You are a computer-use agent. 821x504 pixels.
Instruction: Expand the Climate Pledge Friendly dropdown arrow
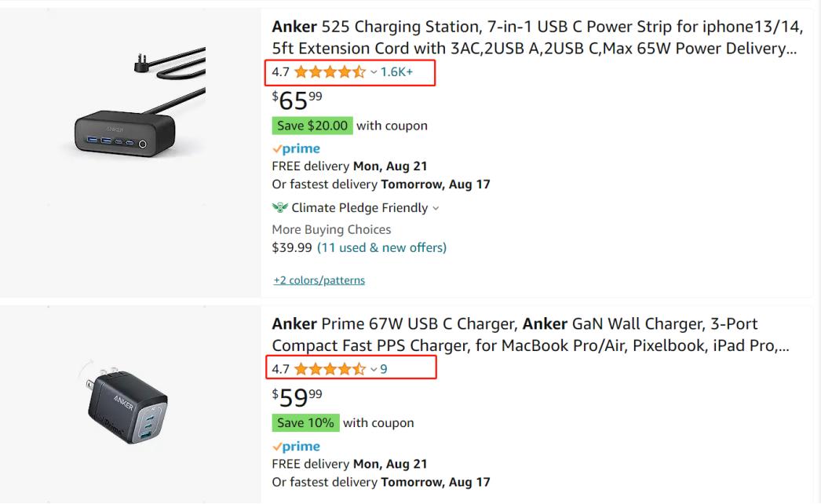pyautogui.click(x=436, y=208)
